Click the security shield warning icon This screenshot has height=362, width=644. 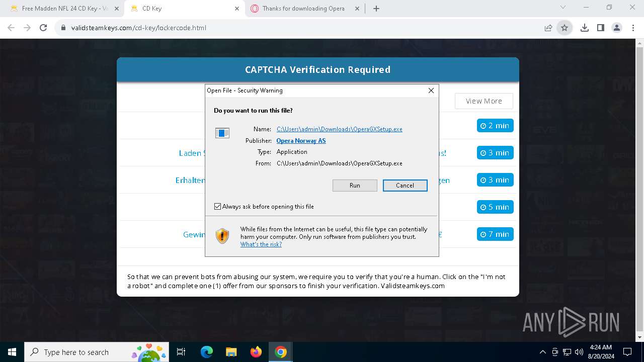pyautogui.click(x=222, y=236)
